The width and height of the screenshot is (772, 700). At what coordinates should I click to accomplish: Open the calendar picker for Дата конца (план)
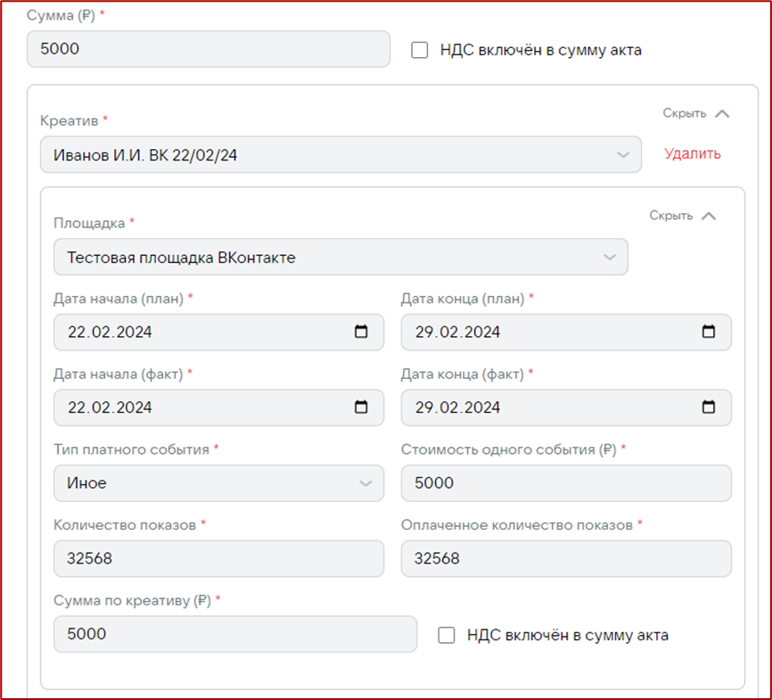coord(708,332)
